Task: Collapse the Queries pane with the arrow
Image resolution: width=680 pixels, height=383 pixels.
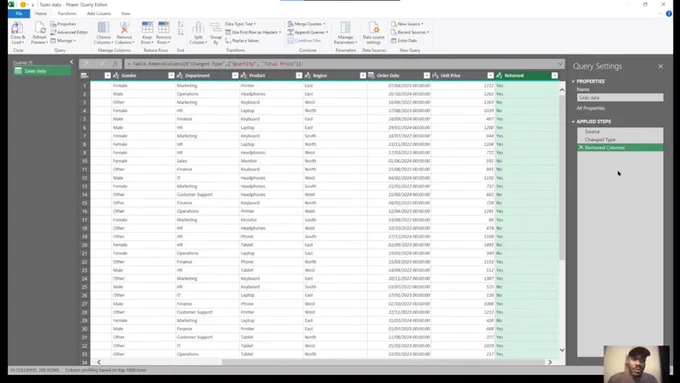Action: [x=72, y=62]
